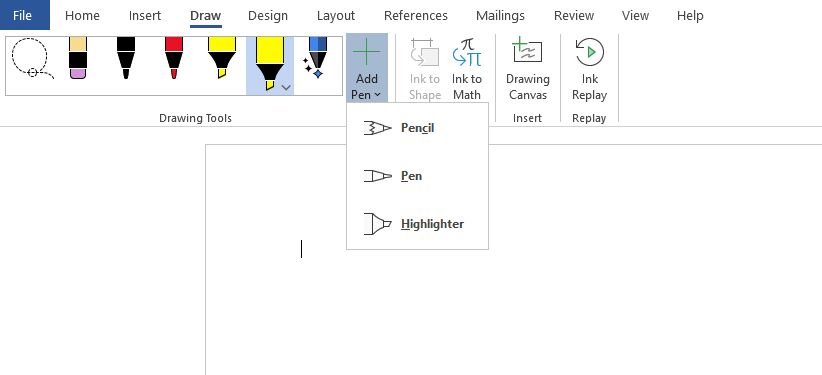The image size is (822, 375).
Task: Open the References tab
Action: tap(416, 16)
